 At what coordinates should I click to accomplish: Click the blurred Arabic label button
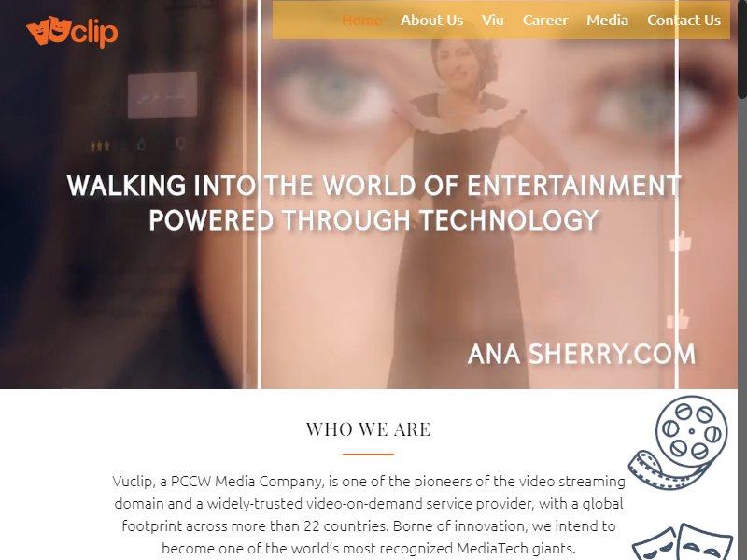pyautogui.click(x=162, y=95)
